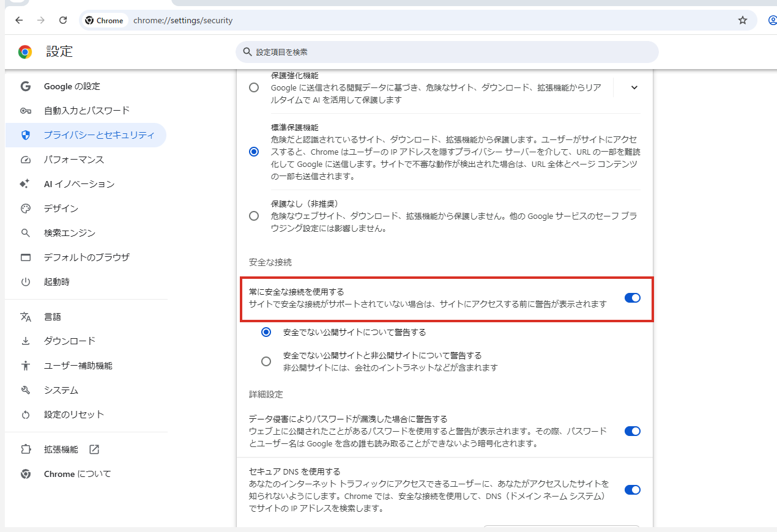Open パフォーマンス settings section
The height and width of the screenshot is (532, 777).
pyautogui.click(x=86, y=160)
